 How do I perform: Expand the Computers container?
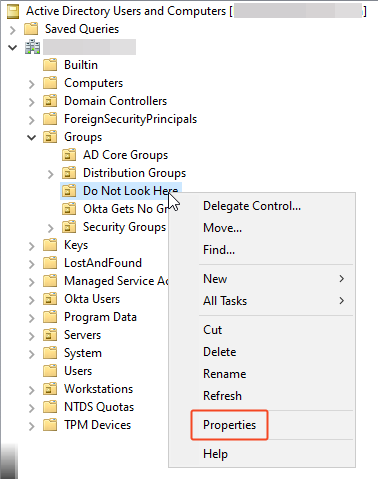(32, 84)
